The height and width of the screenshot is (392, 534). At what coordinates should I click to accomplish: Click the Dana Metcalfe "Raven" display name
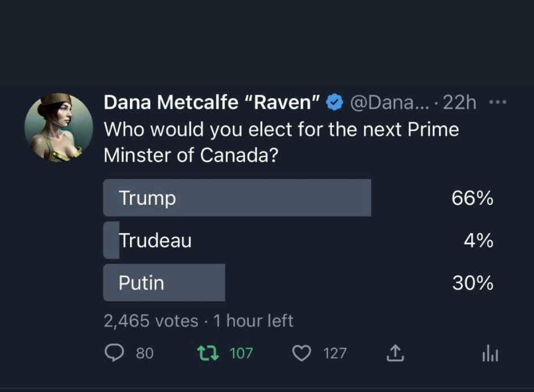coord(212,102)
